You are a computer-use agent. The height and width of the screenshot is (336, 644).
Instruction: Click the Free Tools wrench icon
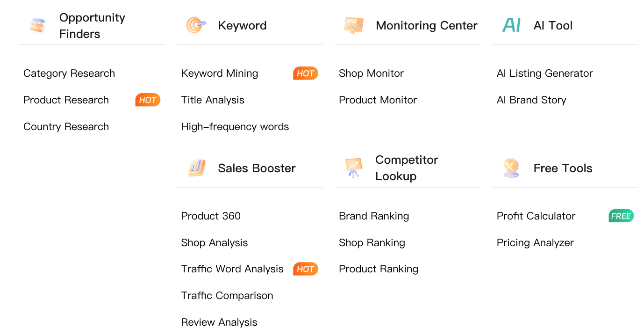[511, 168]
